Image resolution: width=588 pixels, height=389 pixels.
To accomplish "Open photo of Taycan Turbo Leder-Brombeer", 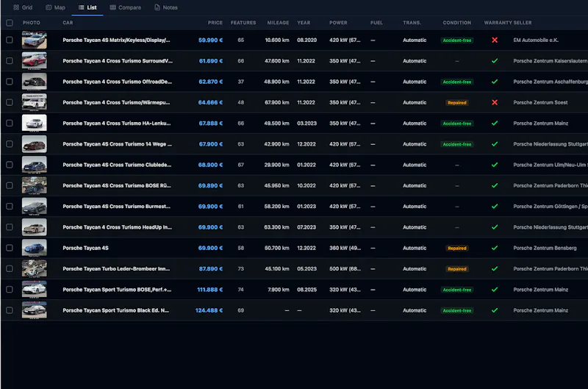I will pyautogui.click(x=34, y=269).
